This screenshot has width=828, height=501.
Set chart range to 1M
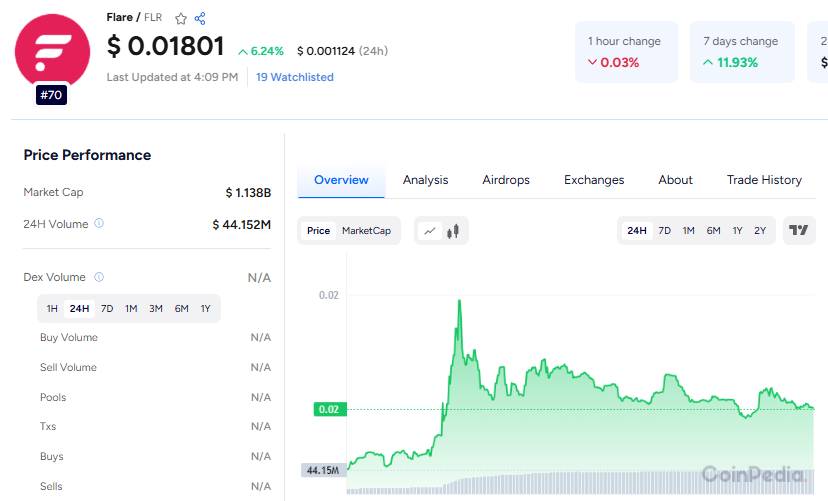pyautogui.click(x=689, y=231)
